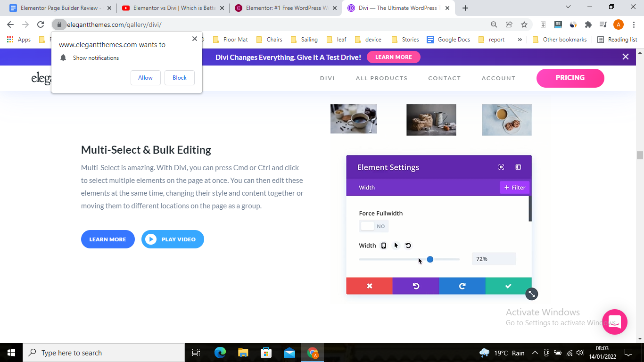The image size is (644, 362).
Task: Select the phone responsive icon beside Width
Action: click(384, 246)
